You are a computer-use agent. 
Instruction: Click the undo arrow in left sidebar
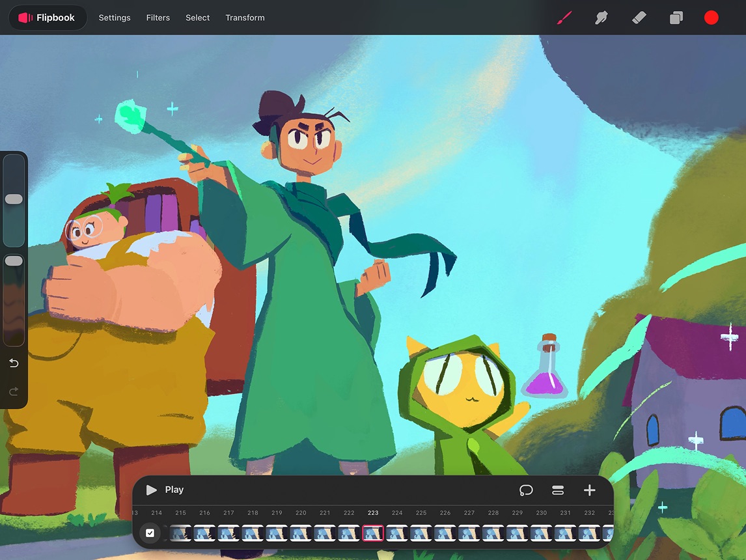[x=14, y=363]
